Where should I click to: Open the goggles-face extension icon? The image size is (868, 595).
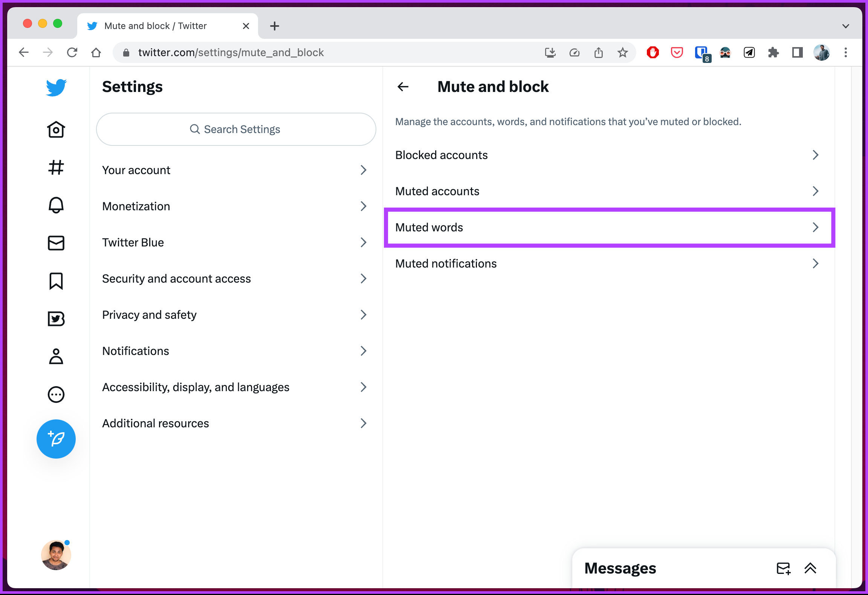[725, 52]
